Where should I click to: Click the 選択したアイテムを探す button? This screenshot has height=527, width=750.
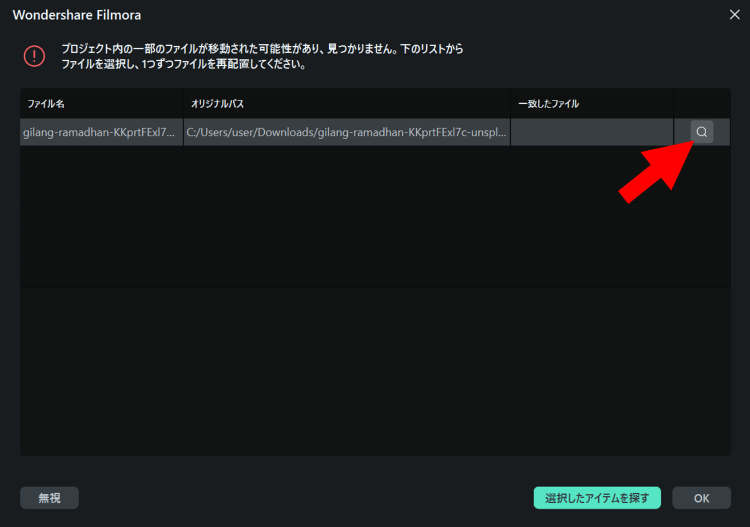[x=597, y=498]
